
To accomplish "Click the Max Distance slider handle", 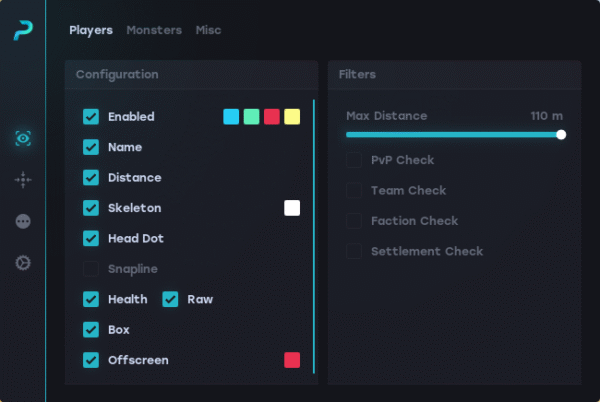I will pyautogui.click(x=561, y=135).
